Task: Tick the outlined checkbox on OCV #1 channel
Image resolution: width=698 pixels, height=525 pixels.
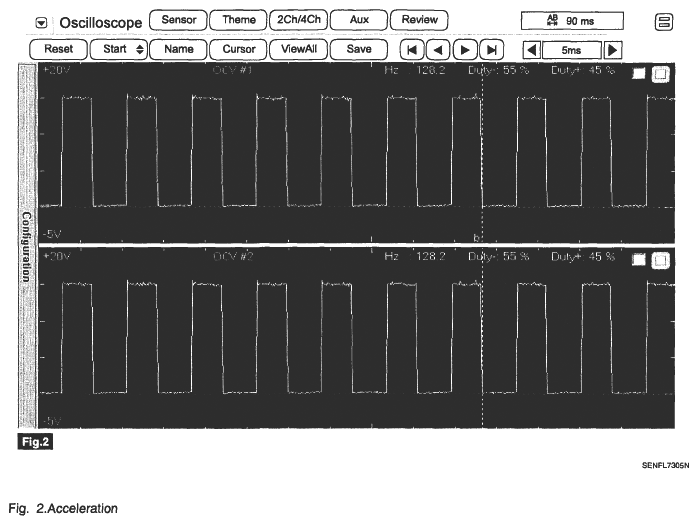Action: [660, 74]
